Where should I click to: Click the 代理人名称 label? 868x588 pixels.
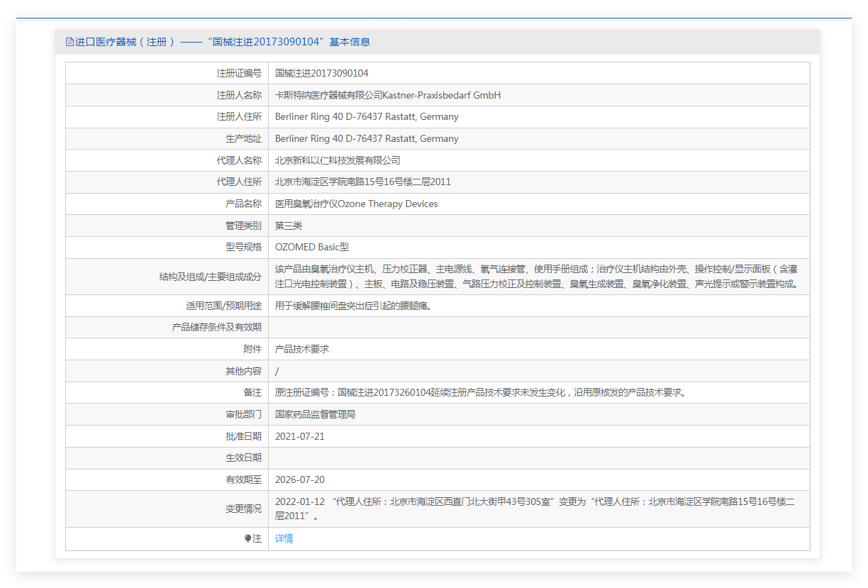point(239,160)
